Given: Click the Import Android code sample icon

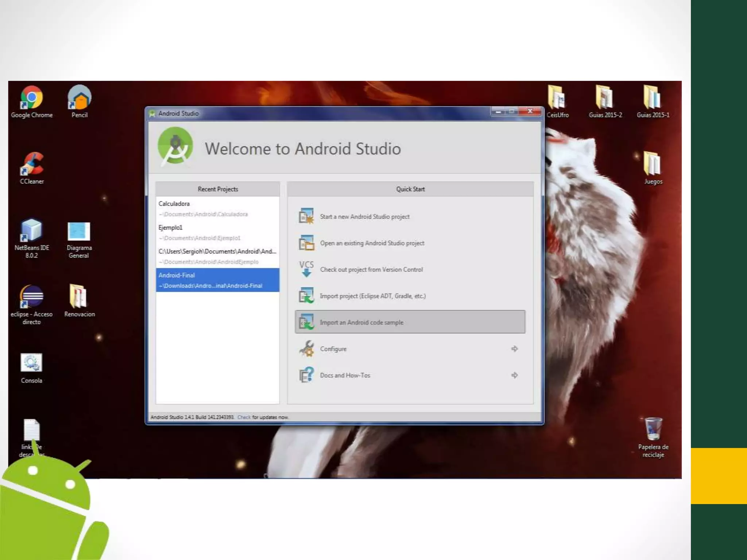Looking at the screenshot, I should click(306, 322).
